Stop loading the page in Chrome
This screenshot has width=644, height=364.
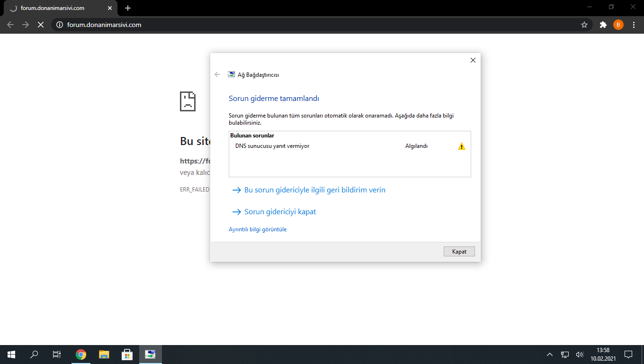coord(41,25)
